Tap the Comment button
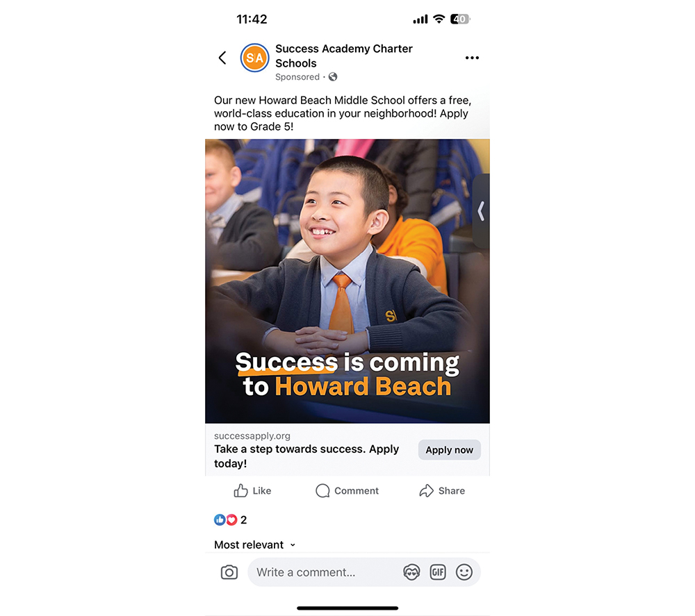695x616 pixels. 347,491
